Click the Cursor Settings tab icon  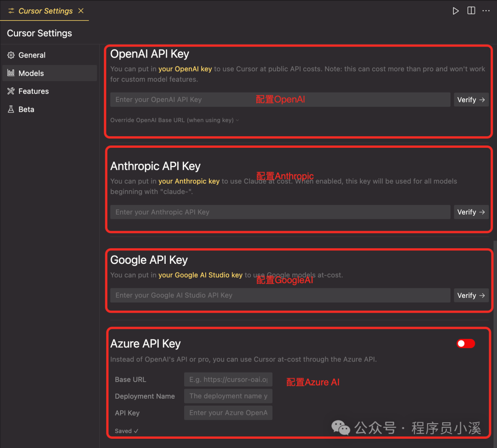pos(11,11)
